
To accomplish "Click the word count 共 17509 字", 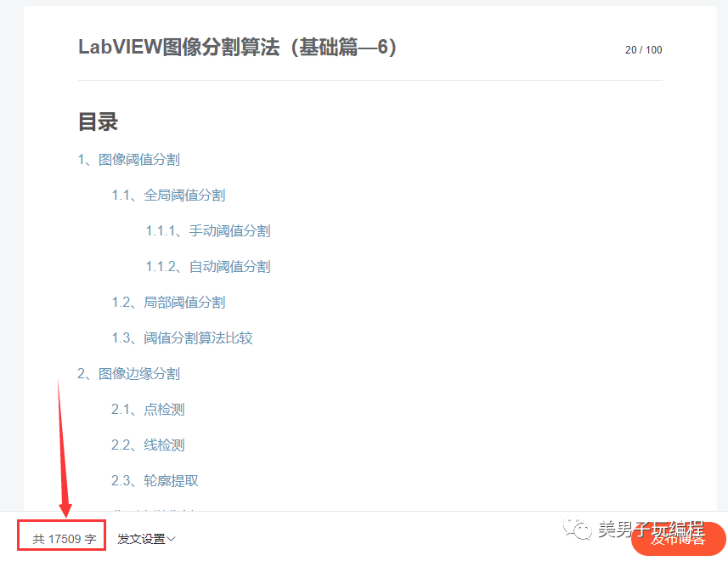I will [64, 539].
